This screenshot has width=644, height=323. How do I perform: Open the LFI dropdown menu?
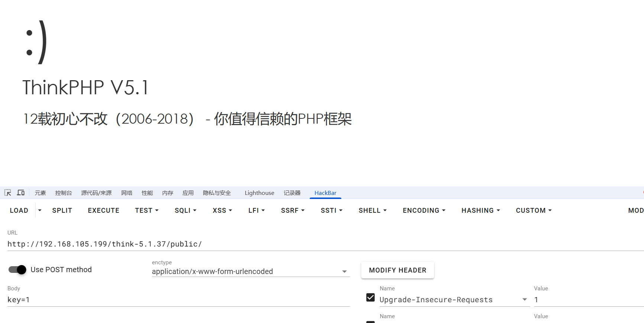click(x=256, y=211)
